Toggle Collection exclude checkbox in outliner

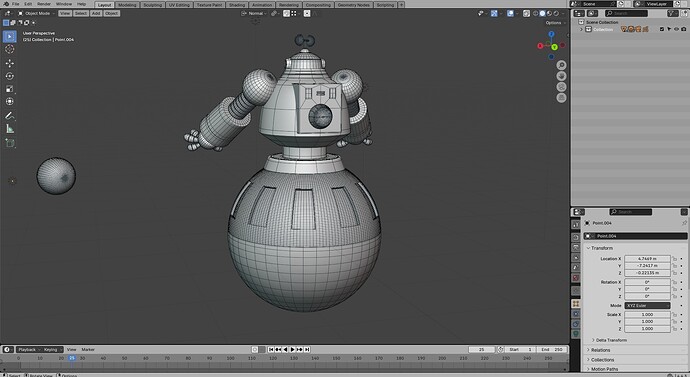[661, 29]
